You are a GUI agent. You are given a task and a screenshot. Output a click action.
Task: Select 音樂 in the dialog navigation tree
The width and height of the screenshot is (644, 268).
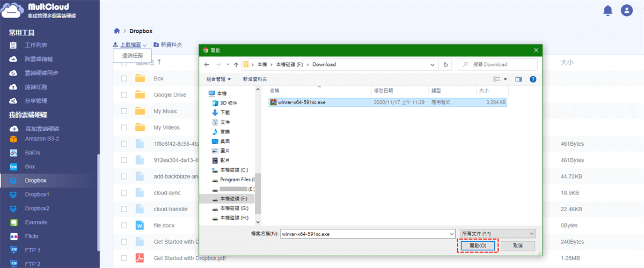click(x=225, y=132)
